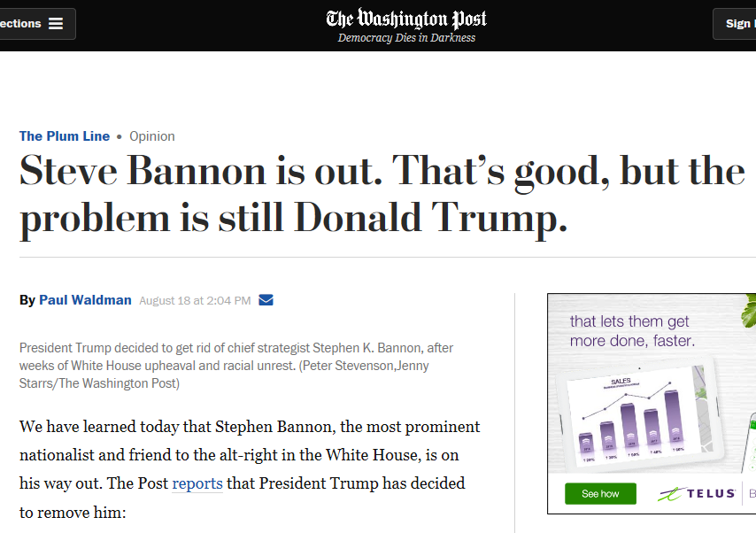
Task: Click the article headline about Steve Bannon
Action: pyautogui.click(x=382, y=195)
